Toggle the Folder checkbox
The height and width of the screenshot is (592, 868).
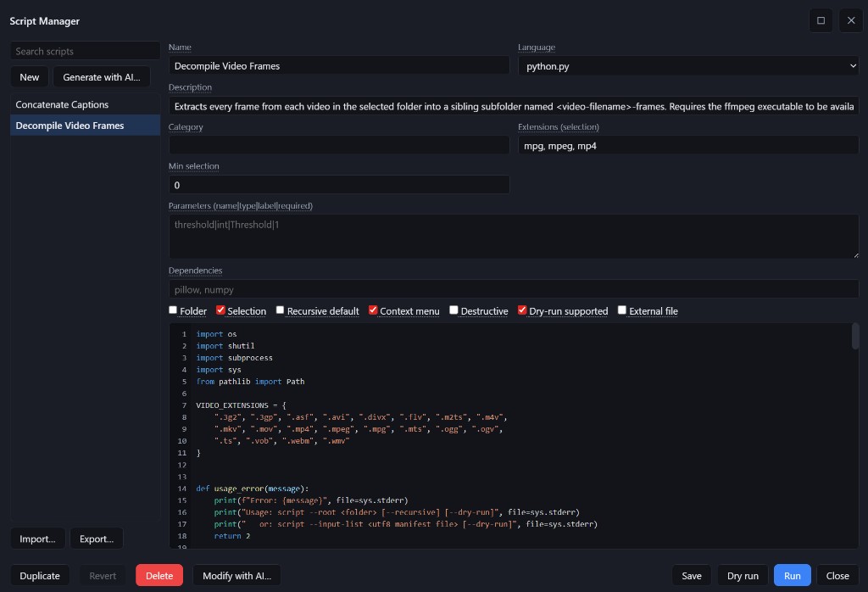tap(173, 310)
